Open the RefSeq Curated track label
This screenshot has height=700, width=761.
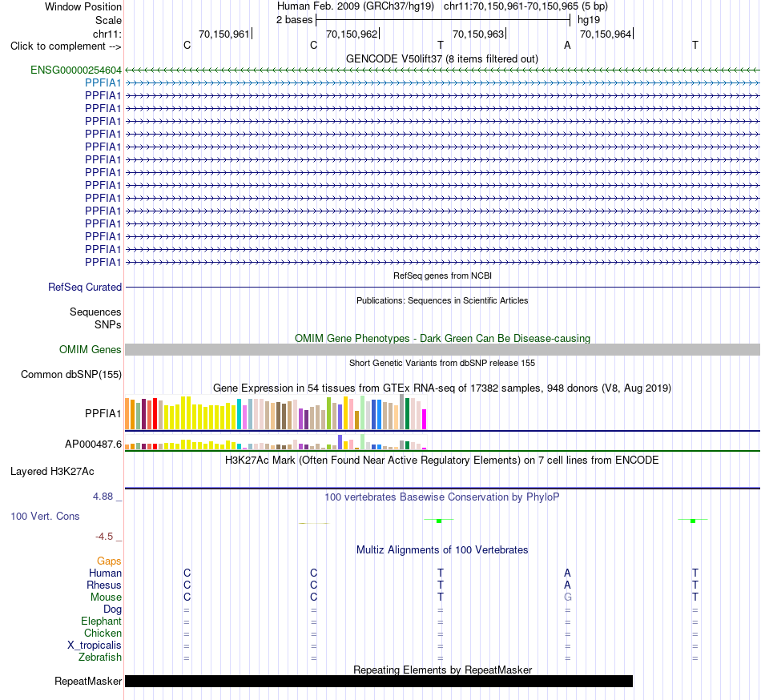pyautogui.click(x=84, y=288)
